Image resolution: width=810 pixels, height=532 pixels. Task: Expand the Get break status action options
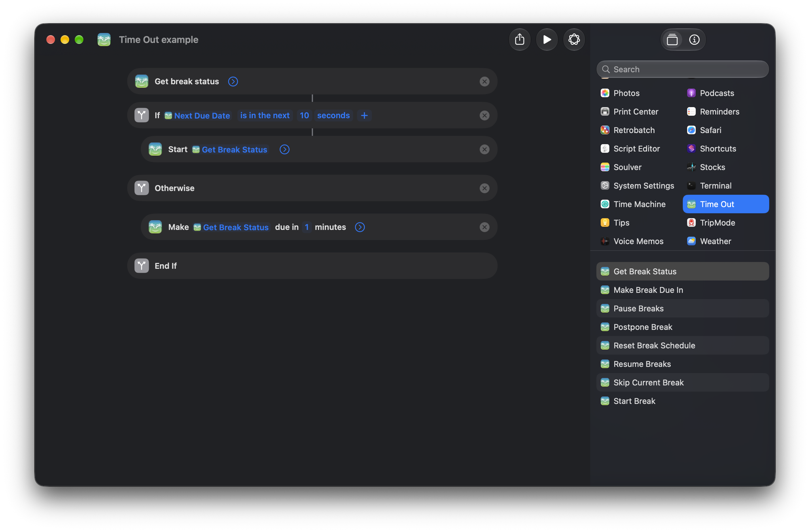click(233, 81)
